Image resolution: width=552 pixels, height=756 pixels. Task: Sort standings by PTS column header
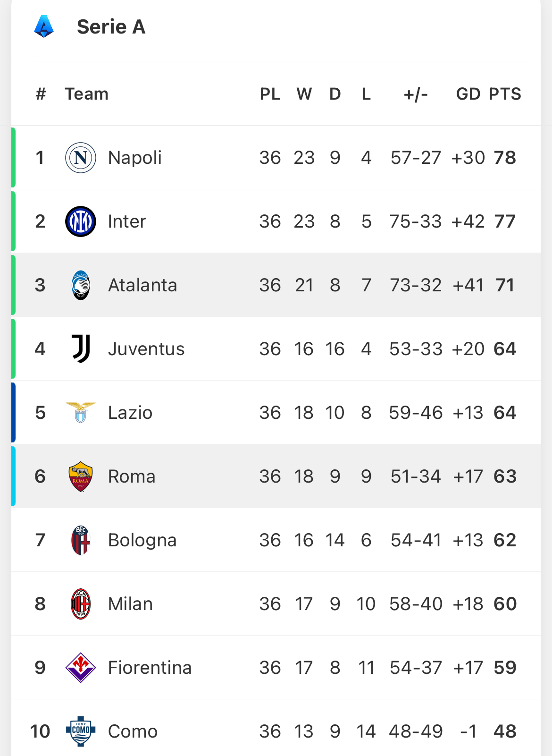(x=505, y=94)
